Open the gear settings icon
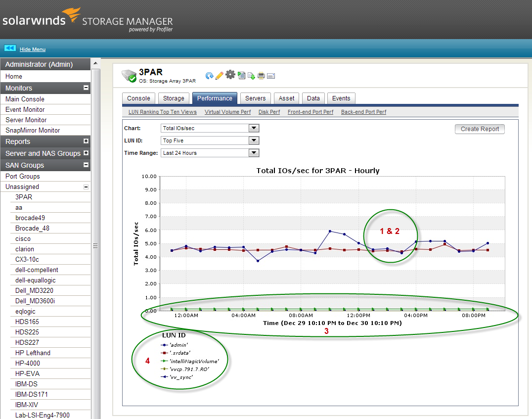This screenshot has height=419, width=532. pos(230,74)
